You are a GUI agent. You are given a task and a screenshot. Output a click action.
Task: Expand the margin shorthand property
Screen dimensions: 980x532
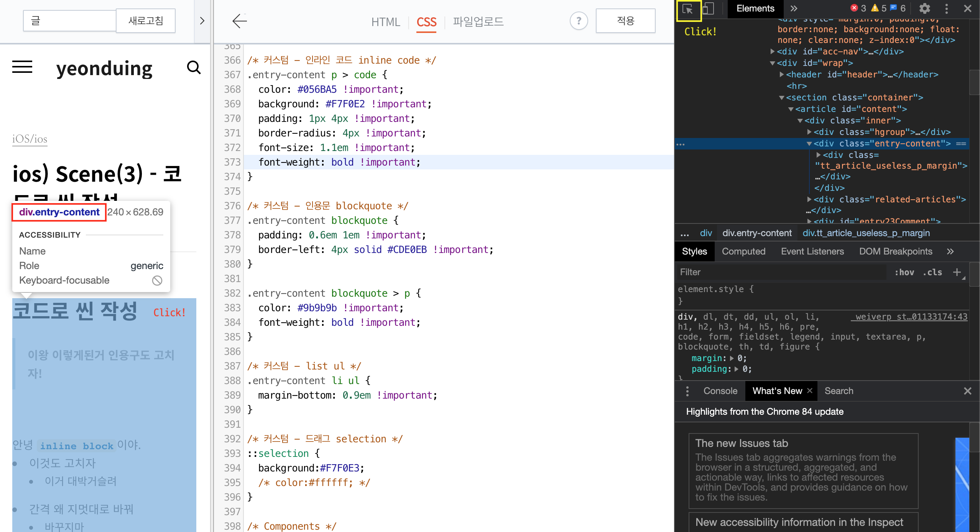(x=732, y=358)
